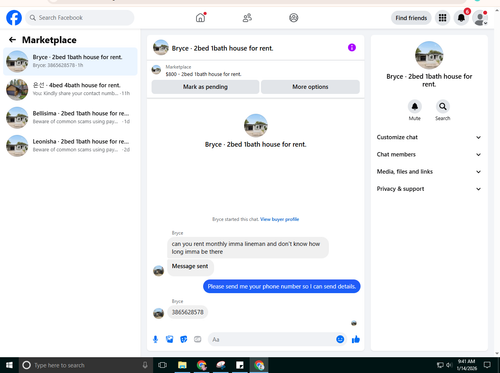The width and height of the screenshot is (500, 373).
Task: Open the Notifications bell icon
Action: tap(461, 18)
